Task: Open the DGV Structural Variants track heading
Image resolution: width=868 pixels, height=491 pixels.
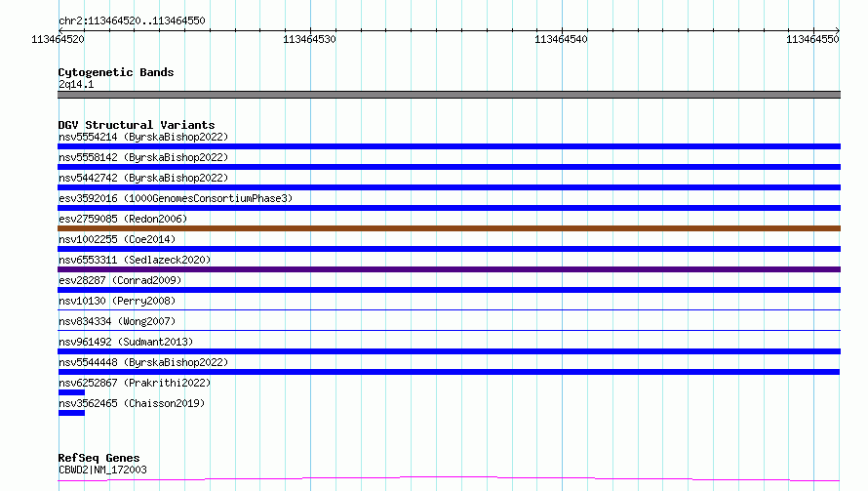Action: tap(137, 125)
